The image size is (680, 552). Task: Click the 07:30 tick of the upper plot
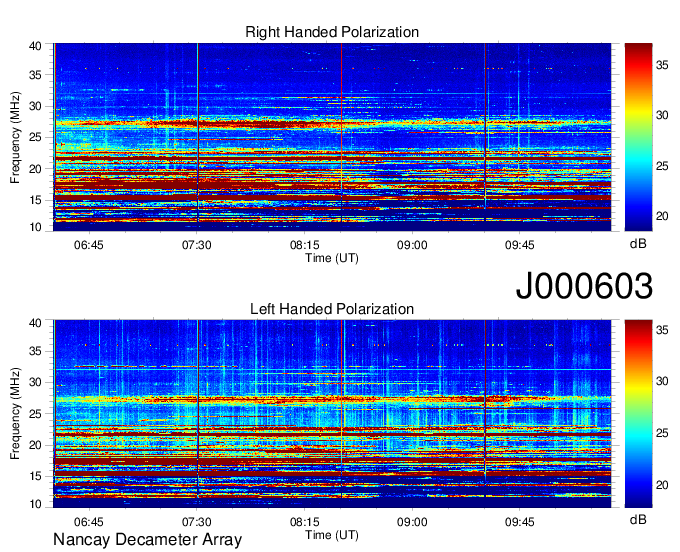(196, 245)
